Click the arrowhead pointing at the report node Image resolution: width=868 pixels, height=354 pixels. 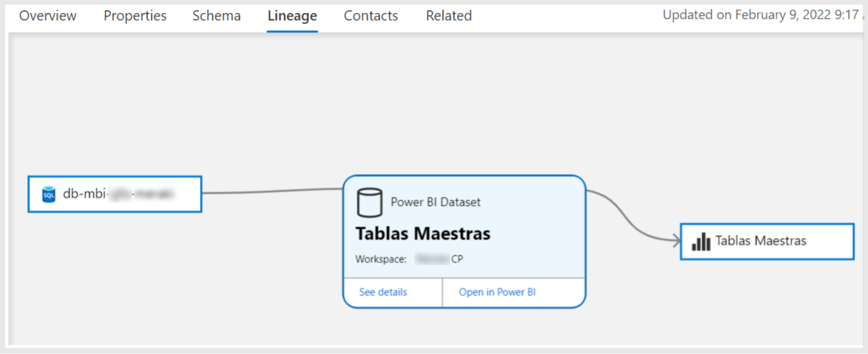(x=677, y=240)
